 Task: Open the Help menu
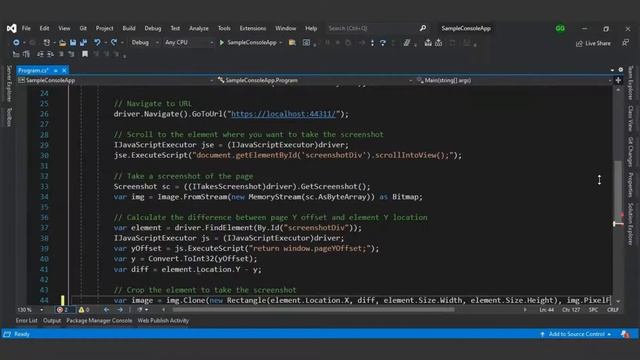[x=311, y=28]
